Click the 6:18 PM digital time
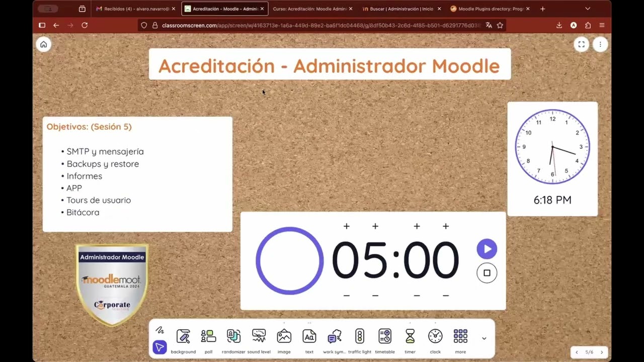Screen dimensions: 644x362 point(552,200)
